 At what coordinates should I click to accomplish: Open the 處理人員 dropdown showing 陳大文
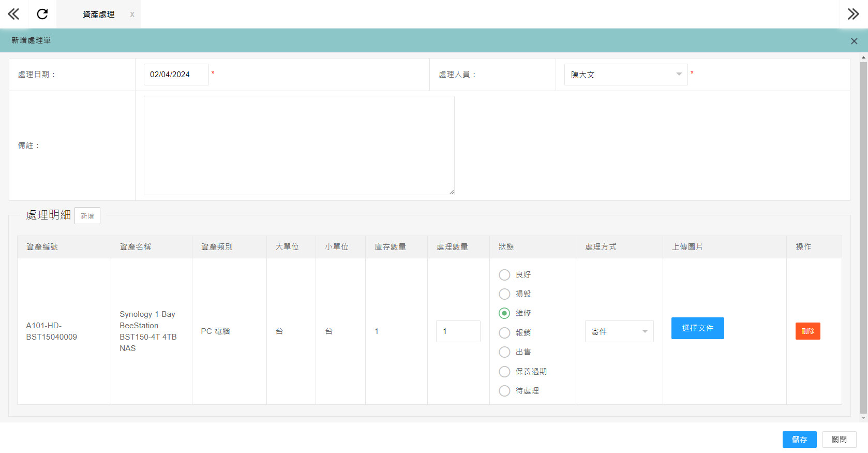coord(625,75)
